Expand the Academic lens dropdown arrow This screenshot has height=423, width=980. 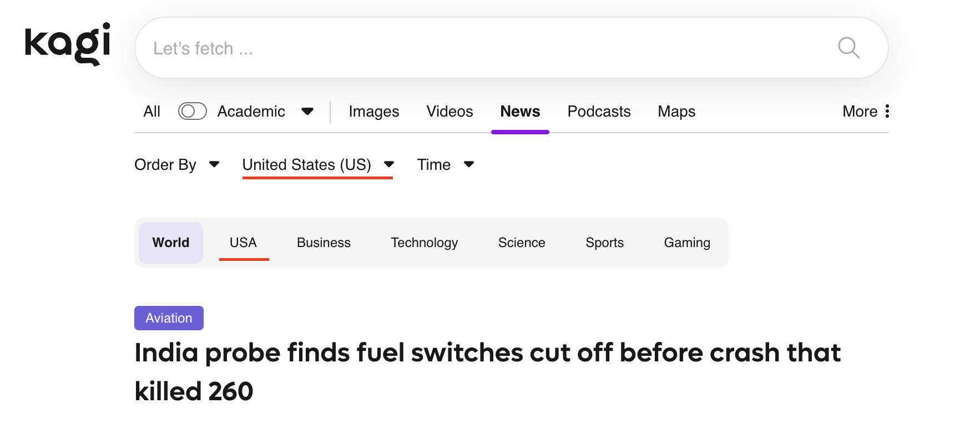(x=307, y=111)
